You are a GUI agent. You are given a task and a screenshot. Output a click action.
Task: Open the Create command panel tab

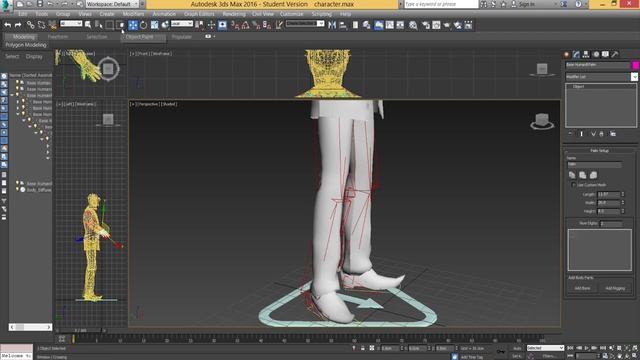(x=567, y=54)
